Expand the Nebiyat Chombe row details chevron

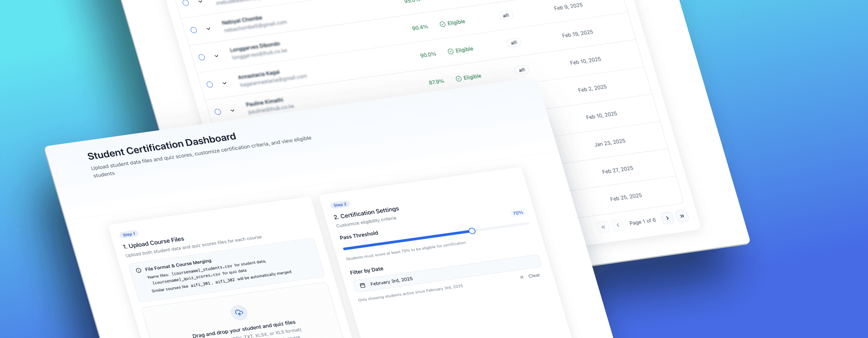208,29
